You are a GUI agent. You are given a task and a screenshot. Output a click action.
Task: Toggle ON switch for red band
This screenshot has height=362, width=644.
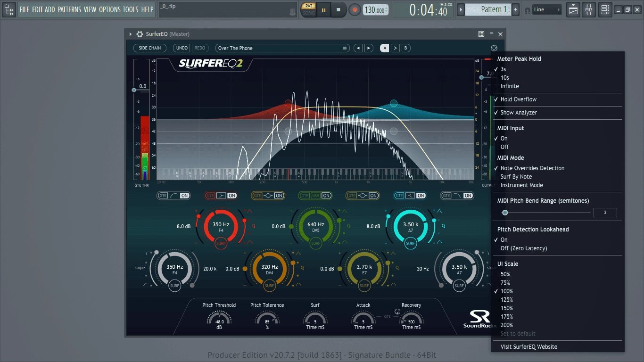pos(232,196)
